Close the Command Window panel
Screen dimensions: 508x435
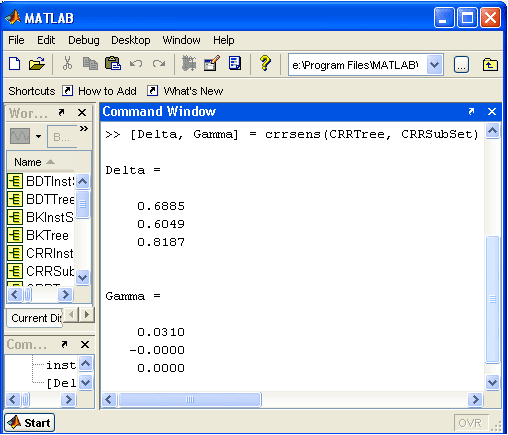coord(492,111)
